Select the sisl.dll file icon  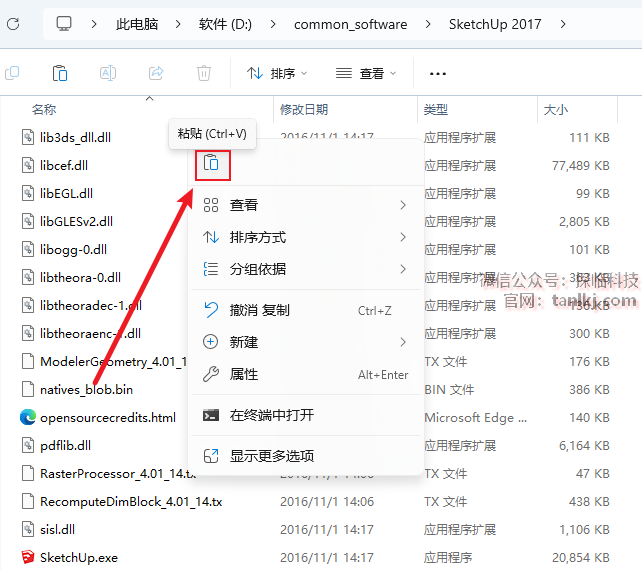[27, 530]
